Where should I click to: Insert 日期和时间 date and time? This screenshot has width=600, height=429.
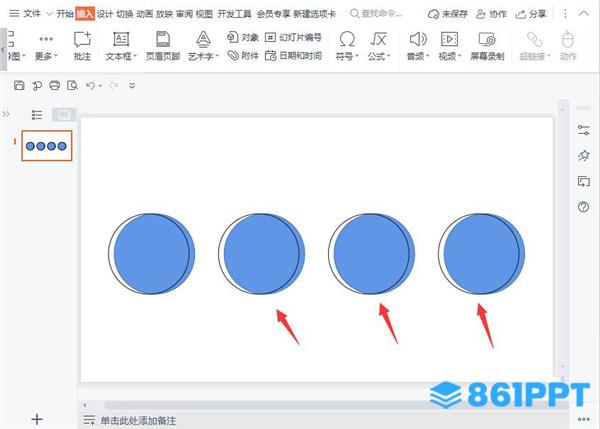point(293,56)
